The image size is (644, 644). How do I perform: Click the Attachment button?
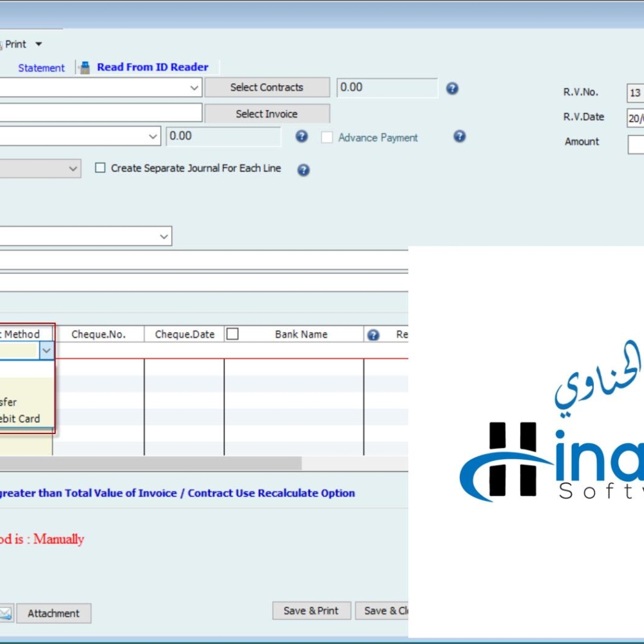tap(54, 613)
